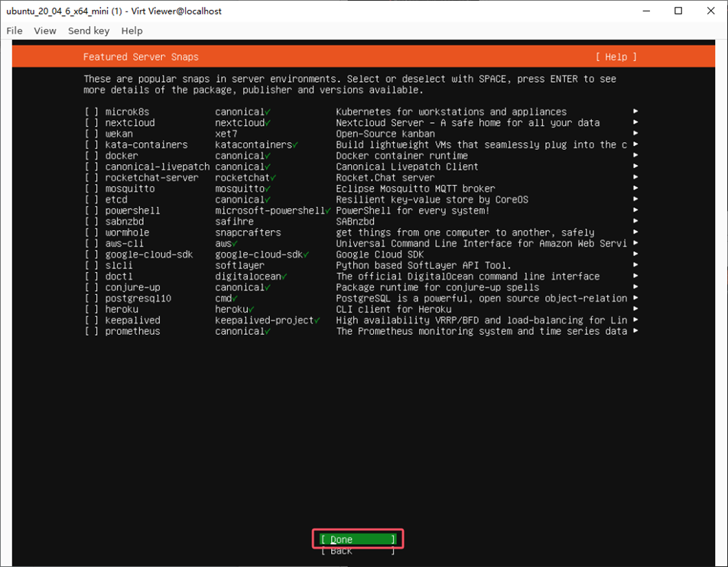Click the google-cloud-sdk snap name
The width and height of the screenshot is (728, 567).
149,254
